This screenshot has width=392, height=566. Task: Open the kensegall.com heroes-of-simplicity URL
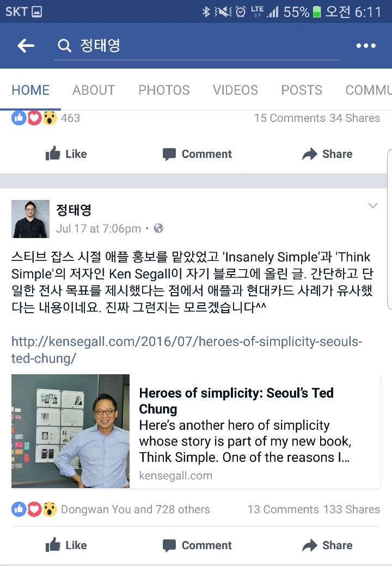(x=186, y=350)
